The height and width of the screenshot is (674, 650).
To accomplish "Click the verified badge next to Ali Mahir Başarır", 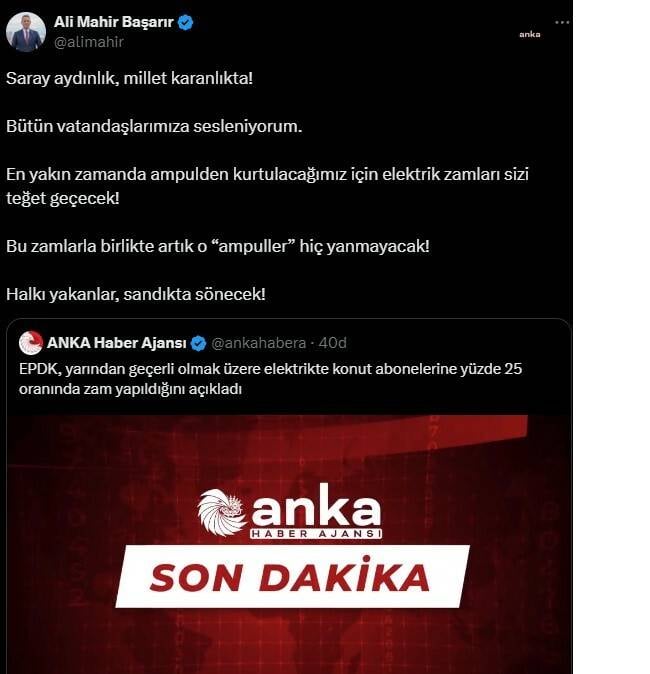I will [x=185, y=22].
